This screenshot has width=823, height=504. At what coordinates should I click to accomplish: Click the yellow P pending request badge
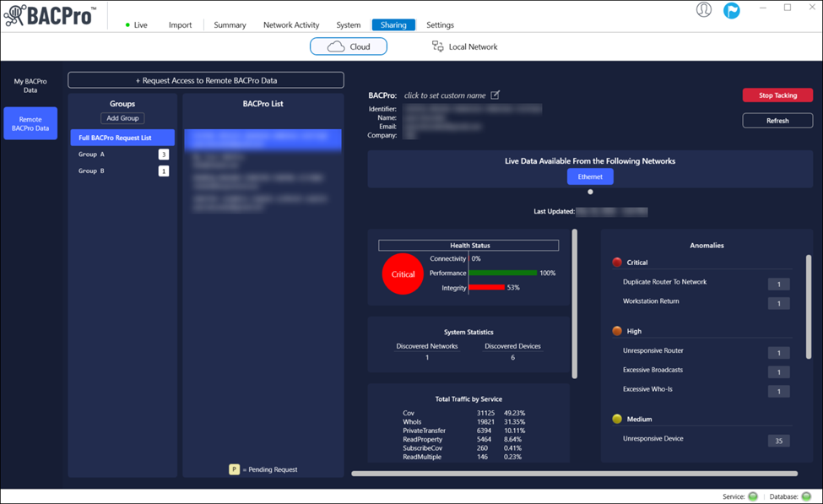(234, 469)
